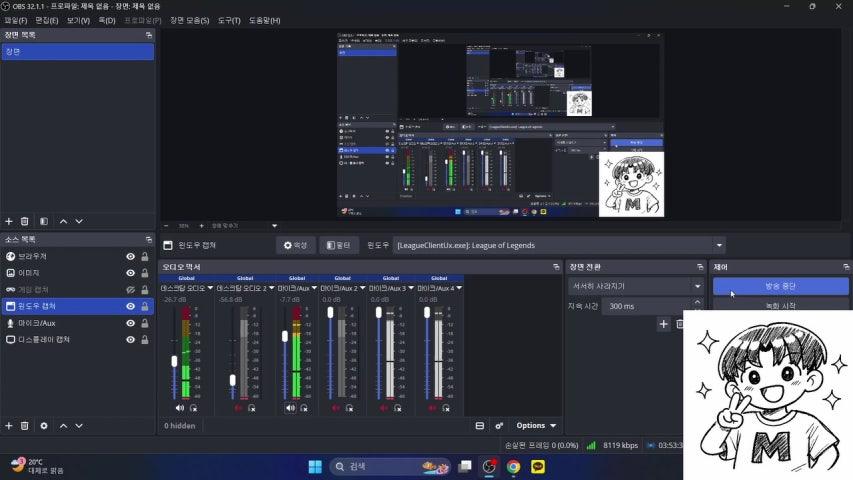Open the 파일(F) menu
The image size is (853, 480).
tap(15, 20)
